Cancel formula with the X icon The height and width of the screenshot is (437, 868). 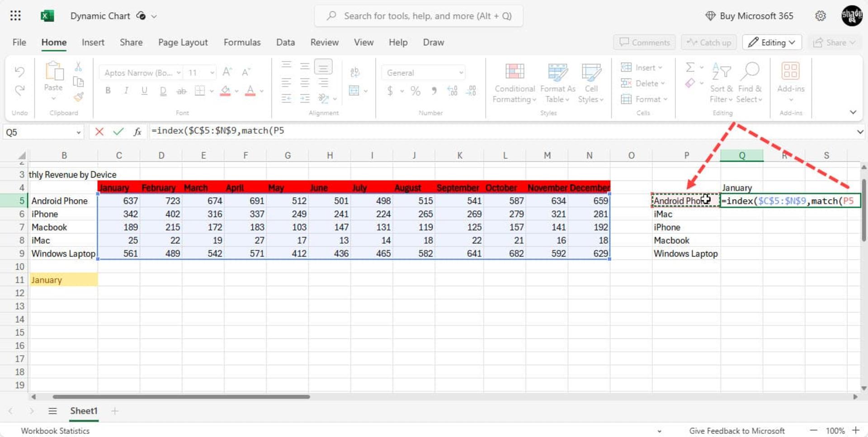click(99, 132)
